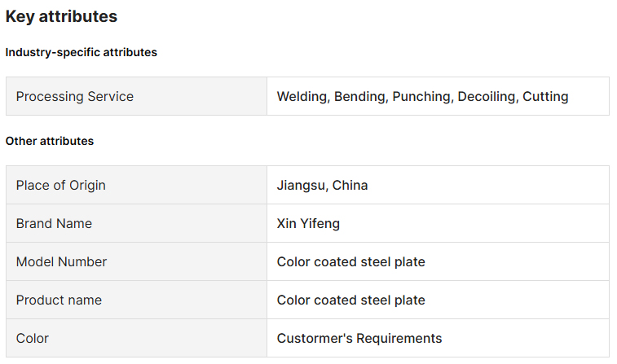Select the Jiangsu, China value cell

tap(322, 185)
